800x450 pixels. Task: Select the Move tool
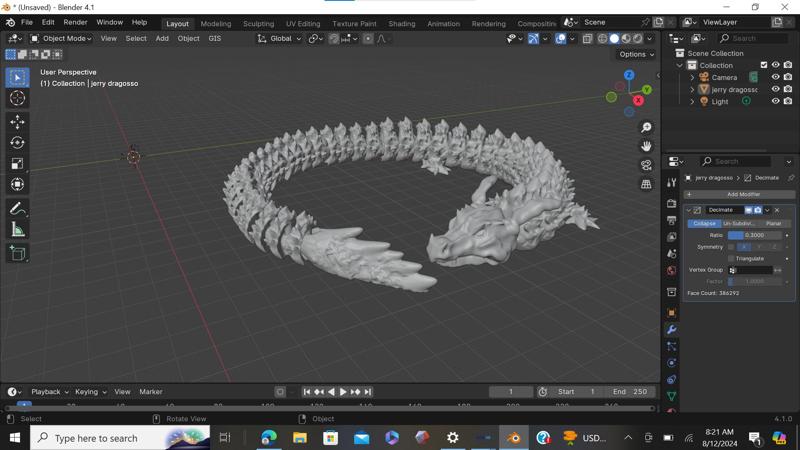pyautogui.click(x=17, y=122)
